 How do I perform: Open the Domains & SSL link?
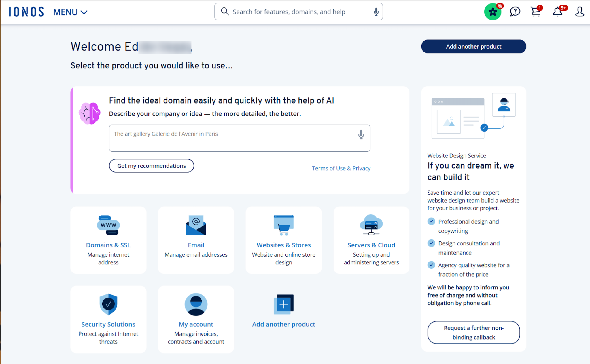coord(108,245)
